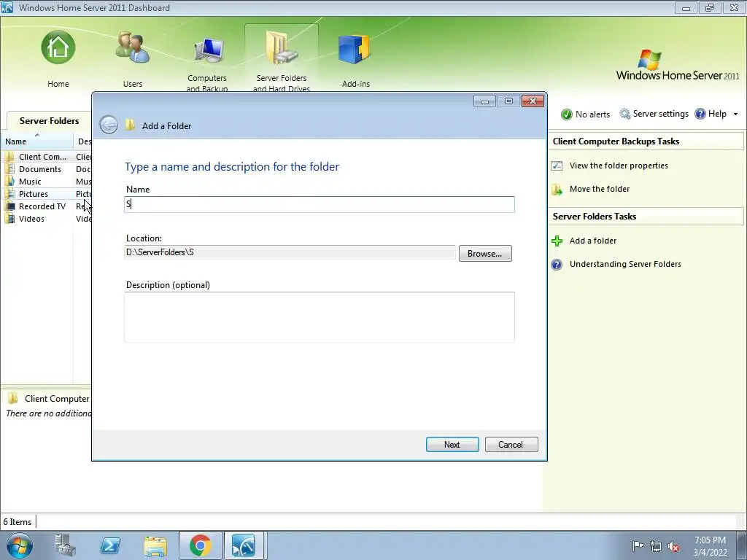Open the Windows Start button
747x560 pixels.
point(20,545)
